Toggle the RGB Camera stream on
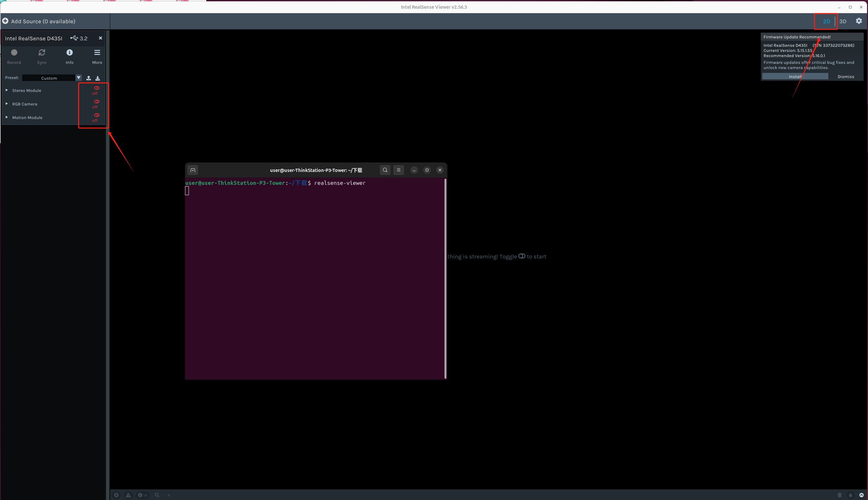The height and width of the screenshot is (500, 868). click(x=96, y=102)
